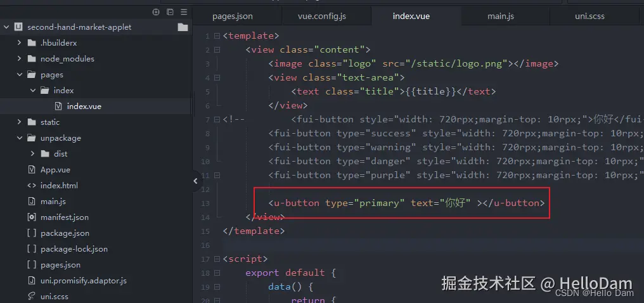The image size is (644, 303).
Task: Fold the data() block at line 19
Action: click(217, 287)
